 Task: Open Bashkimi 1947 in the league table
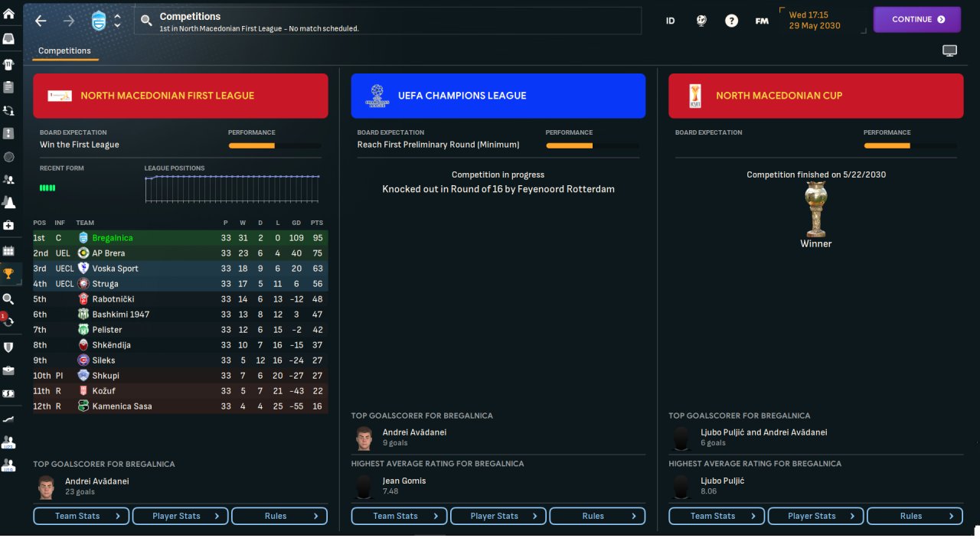(120, 315)
